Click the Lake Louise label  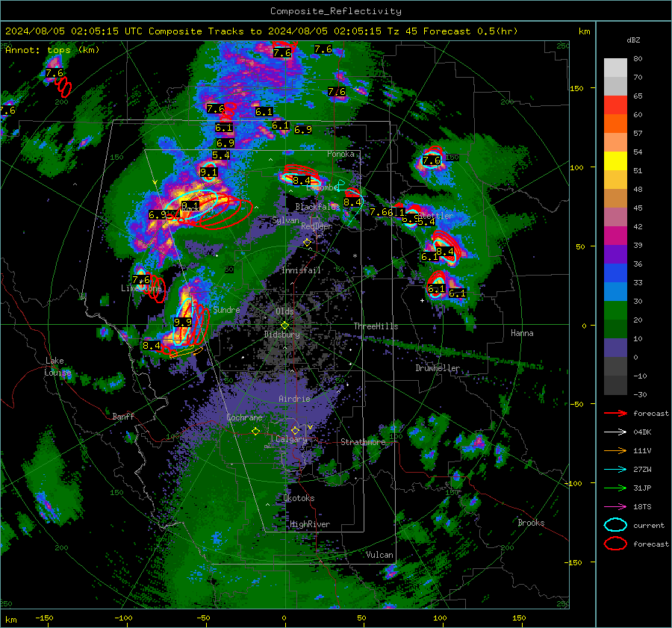pos(57,367)
